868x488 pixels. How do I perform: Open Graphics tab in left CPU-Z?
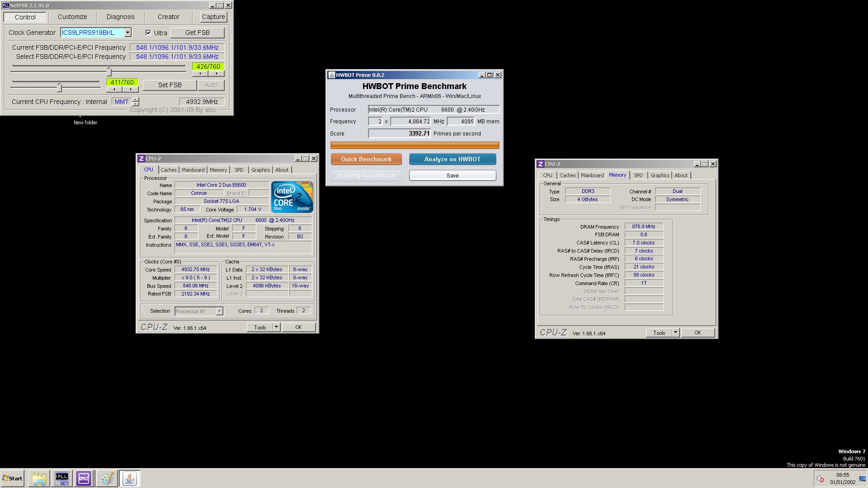click(x=260, y=170)
